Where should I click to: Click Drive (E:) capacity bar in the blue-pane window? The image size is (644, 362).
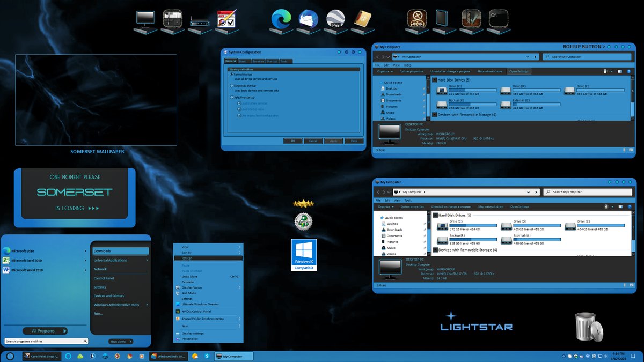[600, 90]
